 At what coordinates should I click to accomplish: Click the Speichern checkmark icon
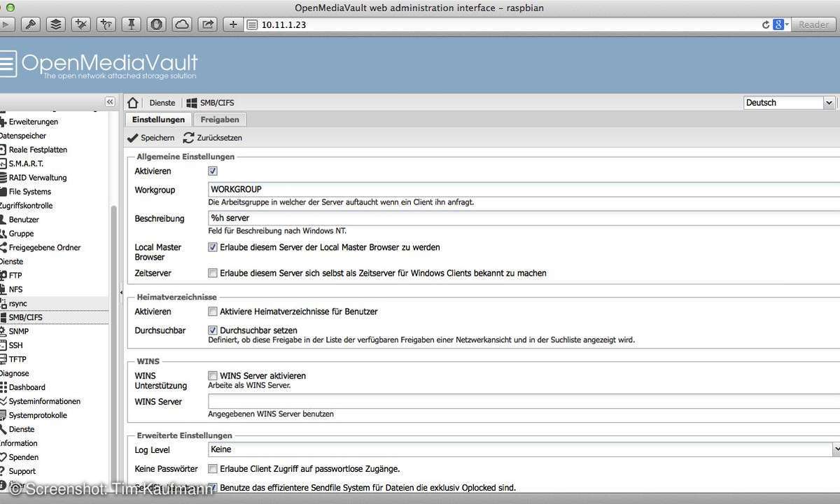133,138
